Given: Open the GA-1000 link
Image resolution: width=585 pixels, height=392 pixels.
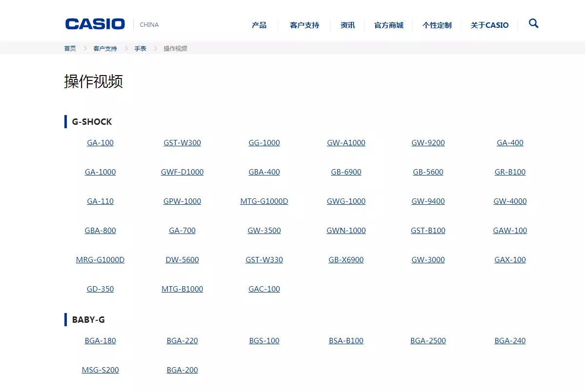Looking at the screenshot, I should pyautogui.click(x=101, y=172).
